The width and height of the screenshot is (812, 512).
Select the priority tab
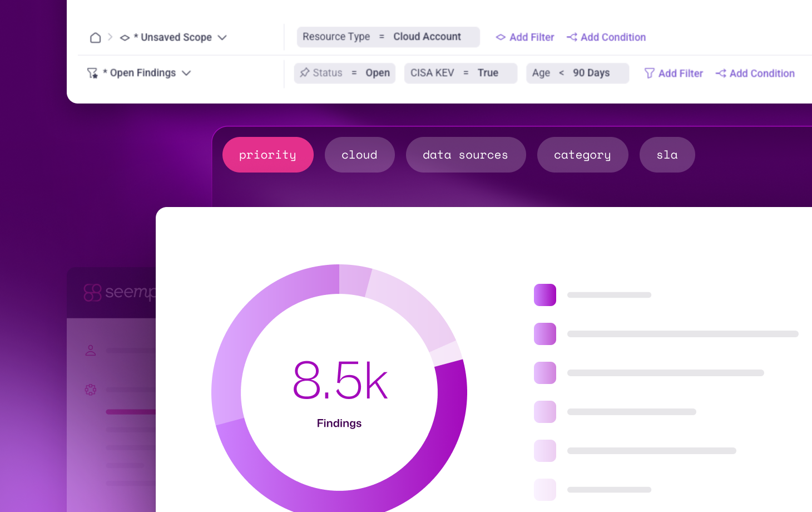click(x=268, y=155)
